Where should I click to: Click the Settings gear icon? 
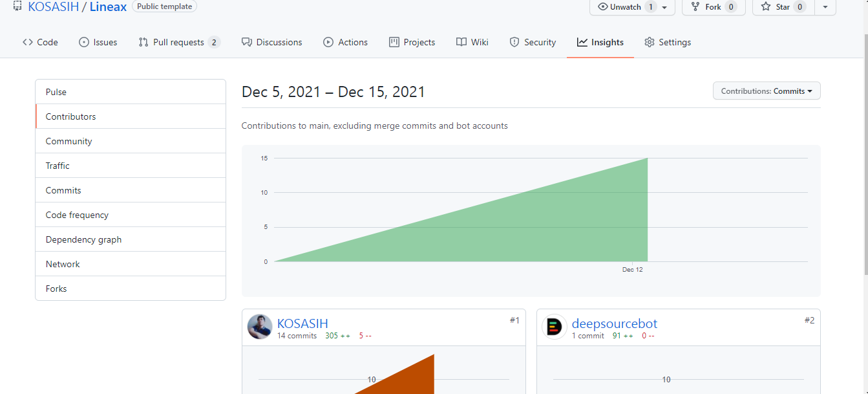650,42
